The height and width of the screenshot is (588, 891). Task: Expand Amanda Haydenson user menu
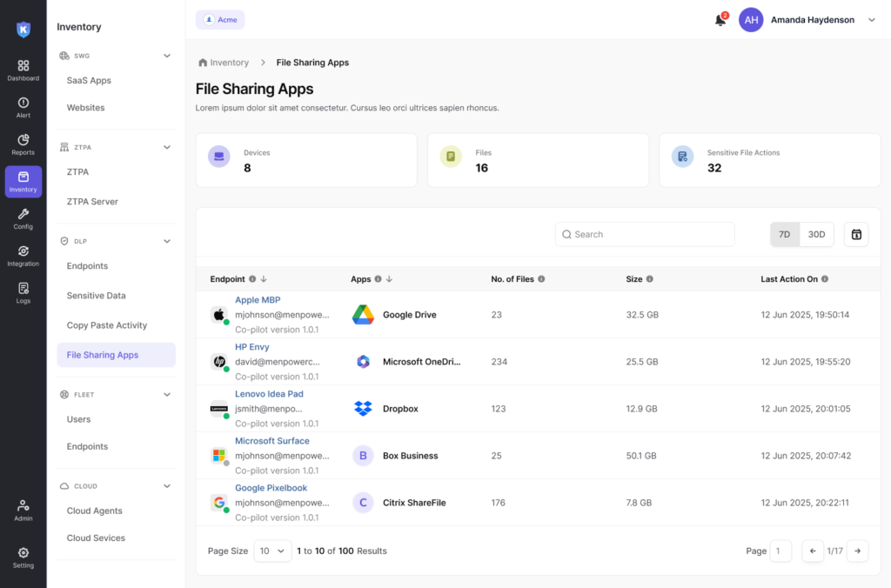(x=872, y=20)
